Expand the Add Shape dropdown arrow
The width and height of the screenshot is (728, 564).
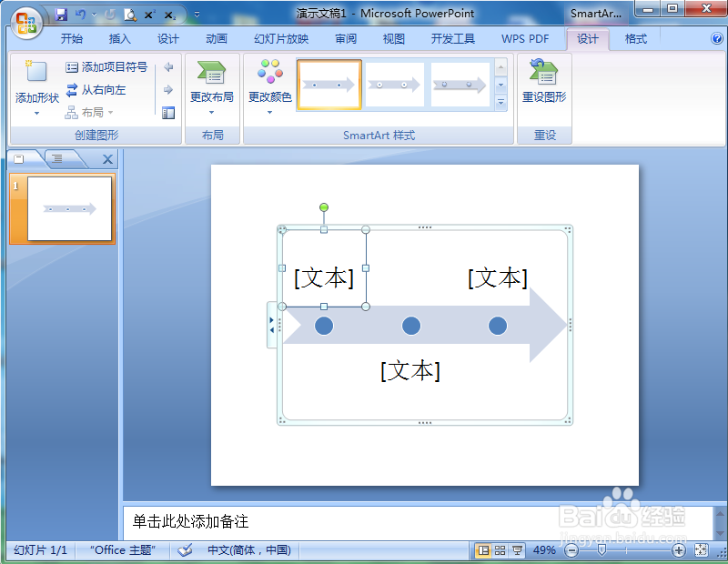pyautogui.click(x=36, y=114)
